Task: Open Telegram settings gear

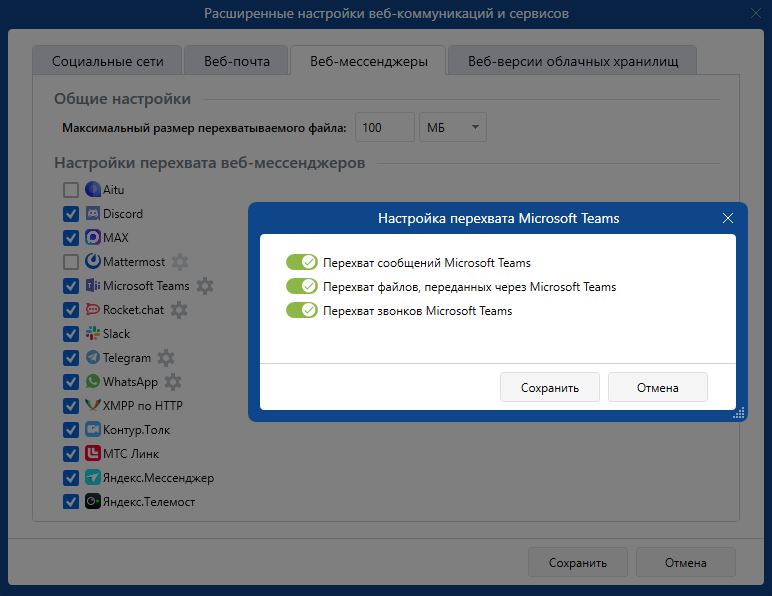Action: [166, 358]
